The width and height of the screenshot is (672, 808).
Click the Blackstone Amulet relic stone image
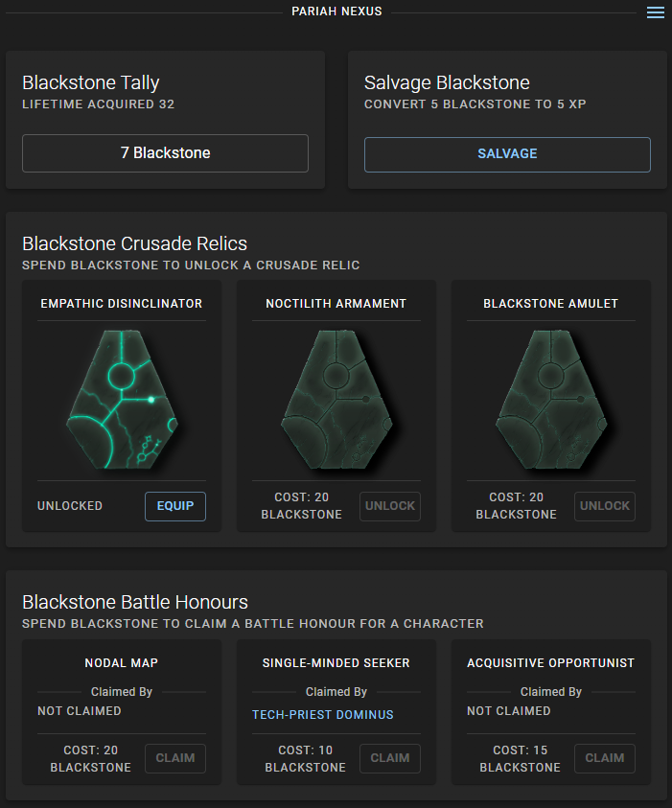pyautogui.click(x=551, y=401)
